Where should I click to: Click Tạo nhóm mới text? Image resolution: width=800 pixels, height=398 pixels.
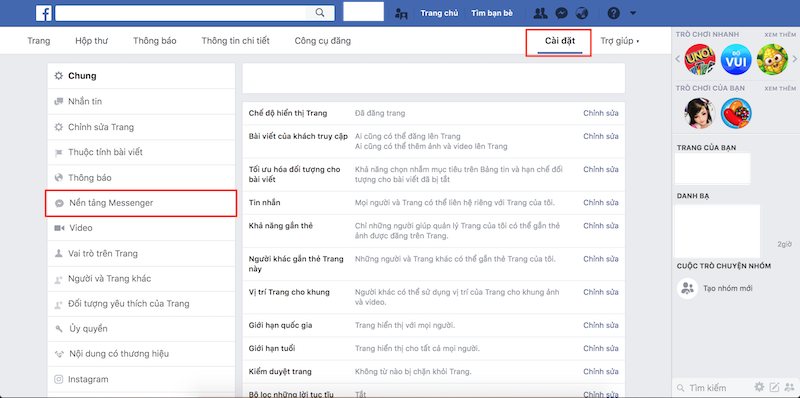[x=728, y=289]
